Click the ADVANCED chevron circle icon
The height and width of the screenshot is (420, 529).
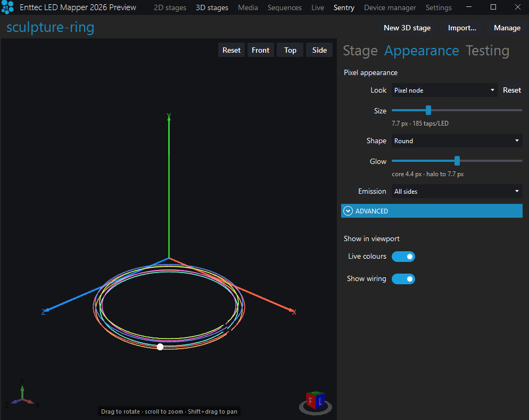pyautogui.click(x=348, y=211)
